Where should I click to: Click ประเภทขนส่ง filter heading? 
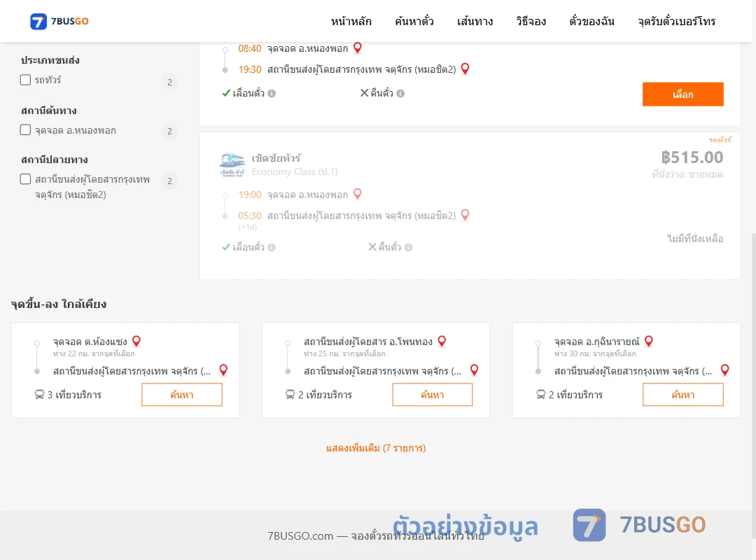click(x=50, y=60)
